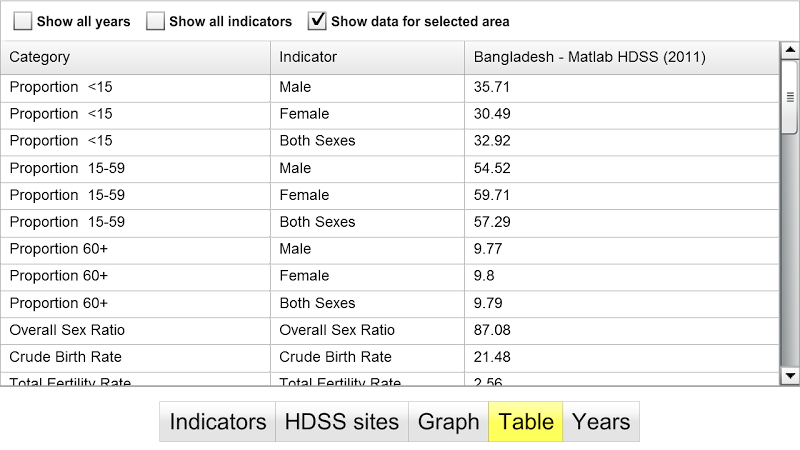Select the Overall Sex Ratio category cell

pyautogui.click(x=67, y=330)
